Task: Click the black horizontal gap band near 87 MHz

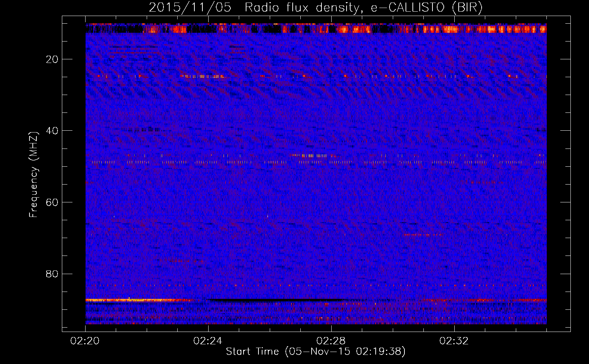Action: click(x=277, y=300)
